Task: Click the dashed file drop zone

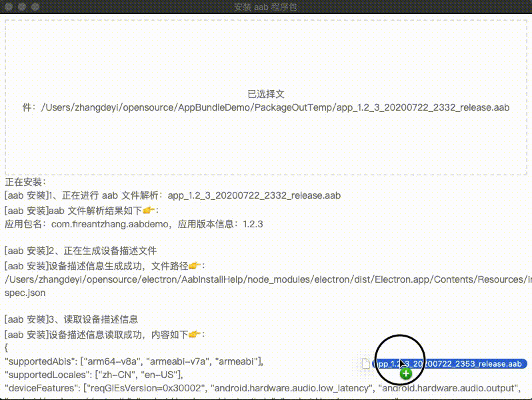Action: (x=266, y=97)
